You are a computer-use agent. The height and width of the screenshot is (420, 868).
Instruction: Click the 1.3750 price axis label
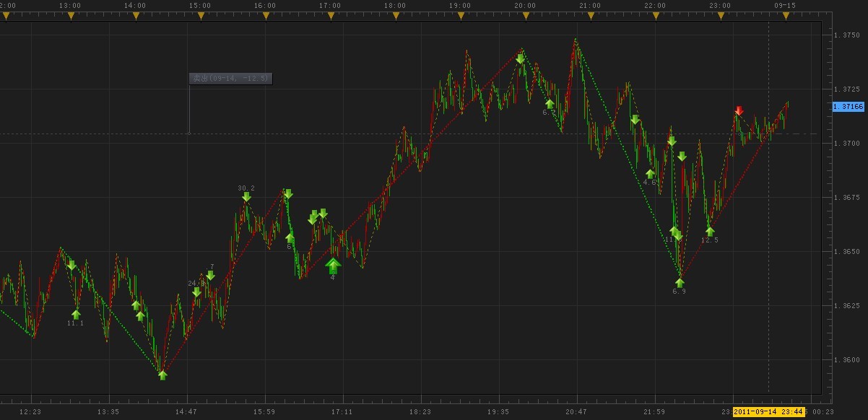846,35
